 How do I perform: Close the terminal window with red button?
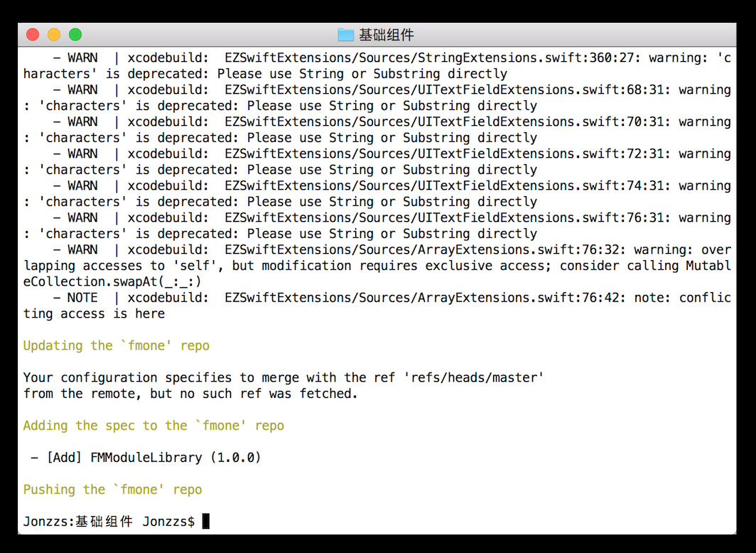[33, 35]
